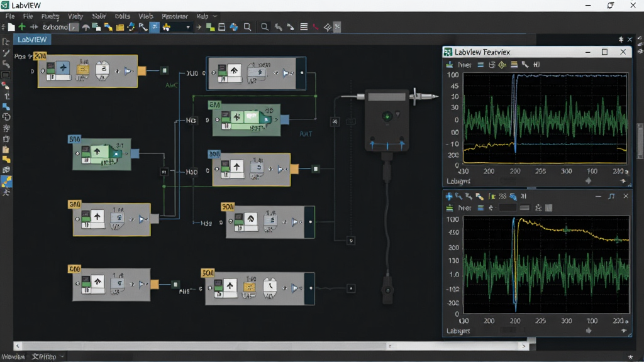
Task: Open the Kulp menu
Action: click(x=203, y=16)
